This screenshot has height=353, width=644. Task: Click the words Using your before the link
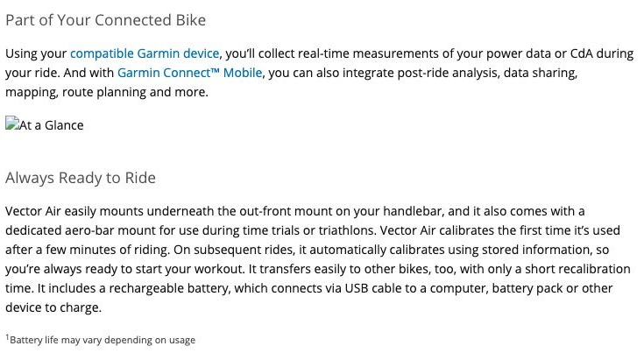pyautogui.click(x=36, y=53)
